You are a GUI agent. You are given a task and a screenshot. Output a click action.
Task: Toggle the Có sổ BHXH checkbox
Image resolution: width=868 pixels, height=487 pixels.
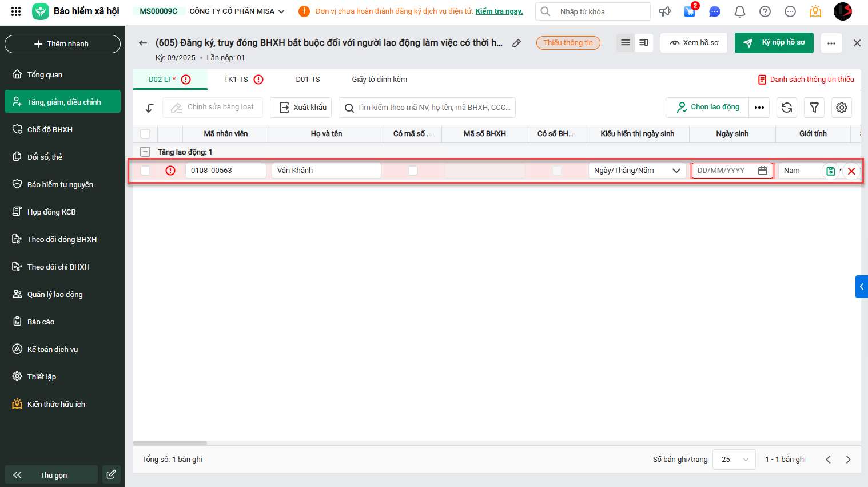click(x=557, y=171)
